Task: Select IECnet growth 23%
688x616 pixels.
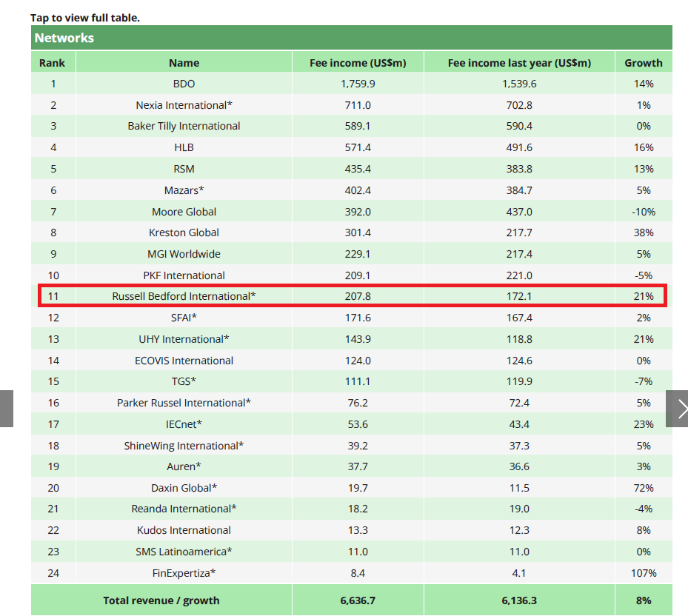Action: (x=644, y=423)
